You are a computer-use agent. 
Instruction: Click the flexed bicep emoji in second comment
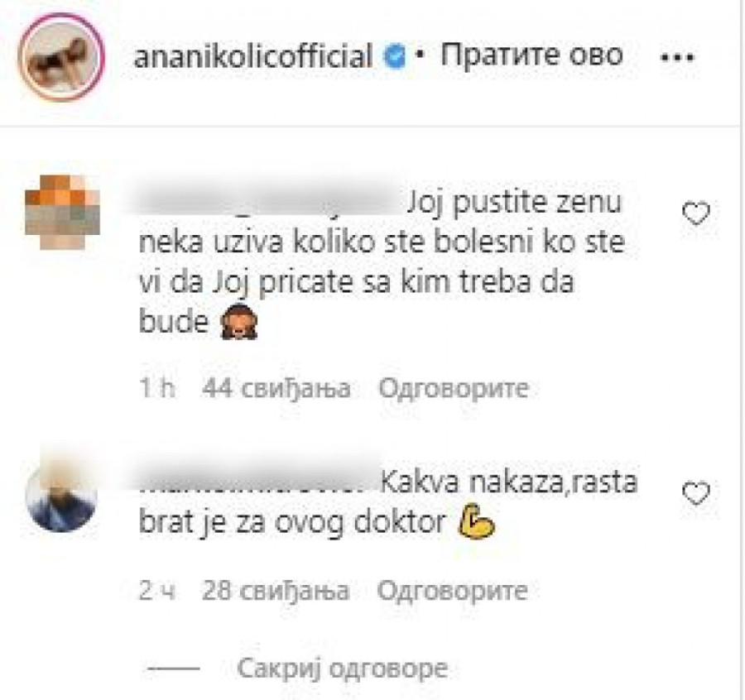click(x=476, y=522)
